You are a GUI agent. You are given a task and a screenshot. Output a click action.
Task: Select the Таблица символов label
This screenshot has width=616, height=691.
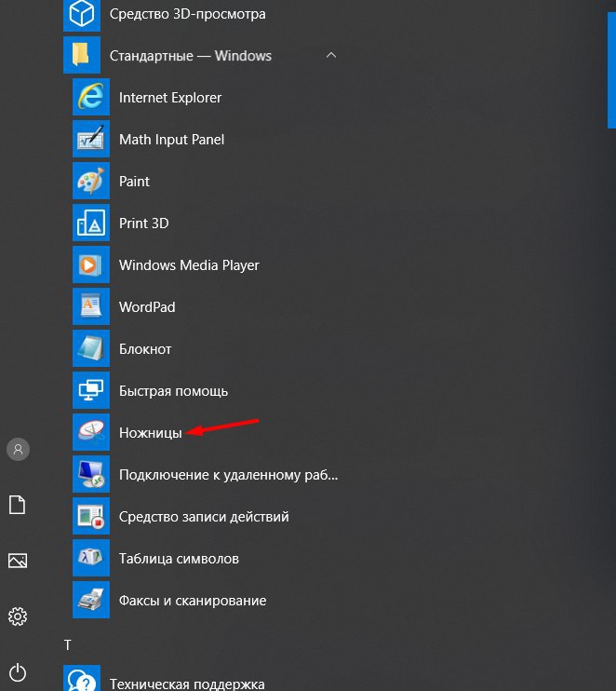point(179,559)
